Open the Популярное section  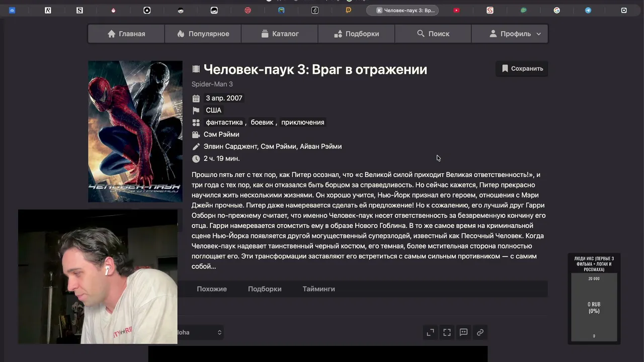203,34
